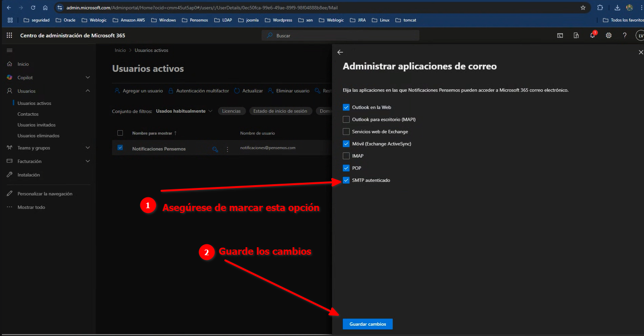Screen dimensions: 644x336
Task: Expand Teams y grupos in sidebar
Action: pyautogui.click(x=88, y=148)
